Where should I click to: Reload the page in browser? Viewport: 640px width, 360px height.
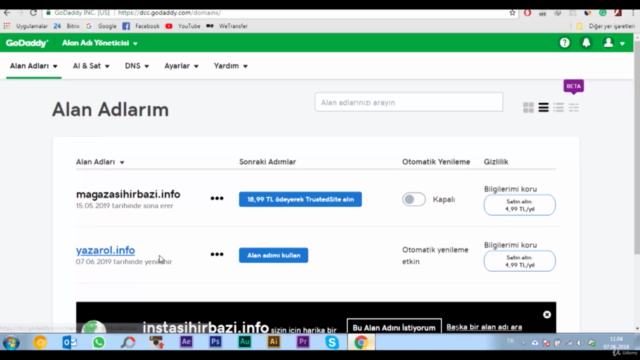pos(33,13)
